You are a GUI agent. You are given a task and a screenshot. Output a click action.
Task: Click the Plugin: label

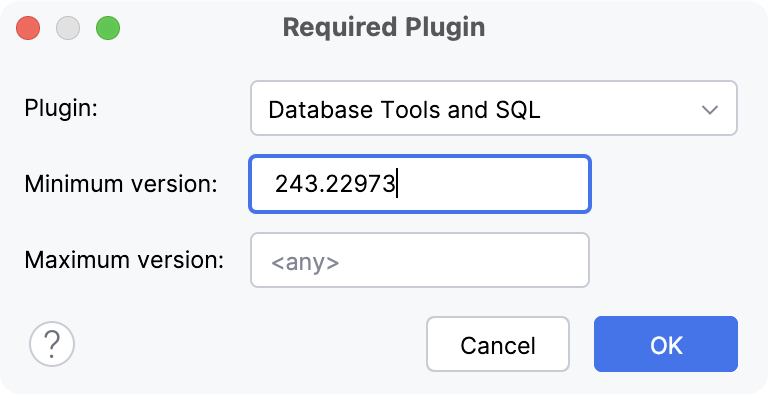61,108
